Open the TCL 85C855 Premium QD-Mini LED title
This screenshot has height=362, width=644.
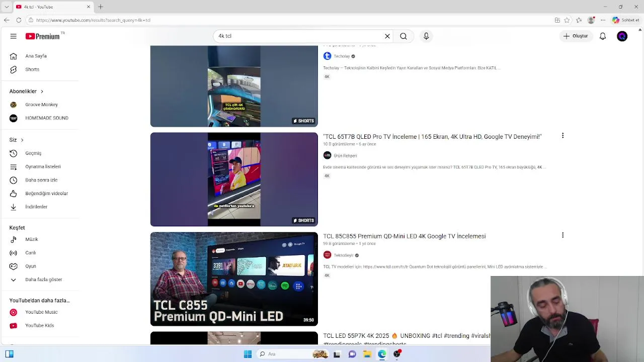click(404, 236)
